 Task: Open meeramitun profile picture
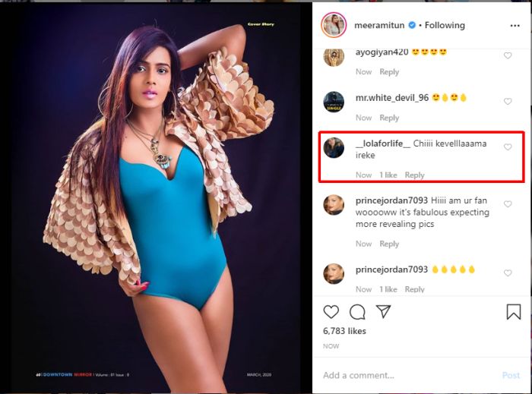[334, 25]
